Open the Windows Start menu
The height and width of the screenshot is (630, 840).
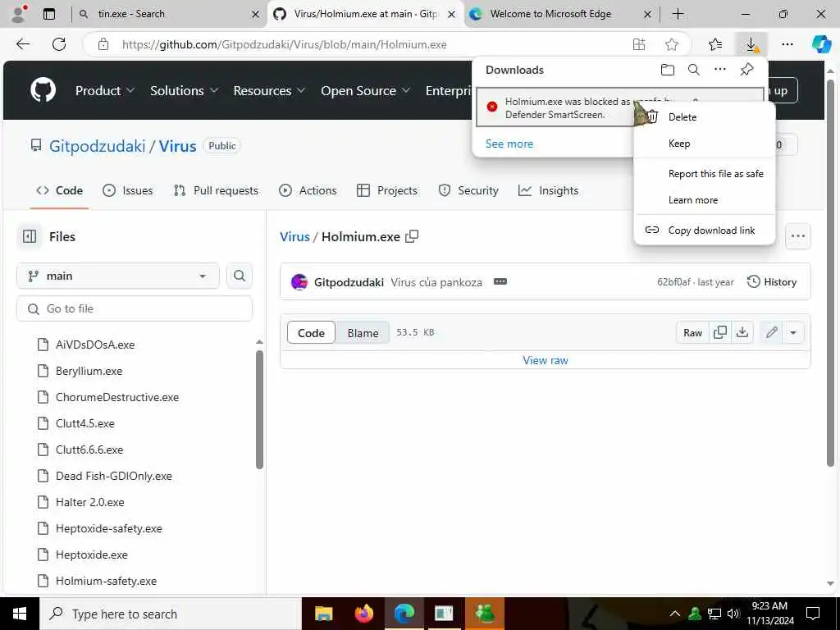pos(20,614)
